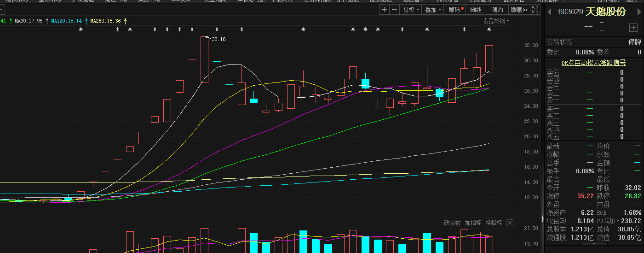644x253 pixels.
Task: Click 改参数 to modify indicator parameters
Action: (452, 223)
